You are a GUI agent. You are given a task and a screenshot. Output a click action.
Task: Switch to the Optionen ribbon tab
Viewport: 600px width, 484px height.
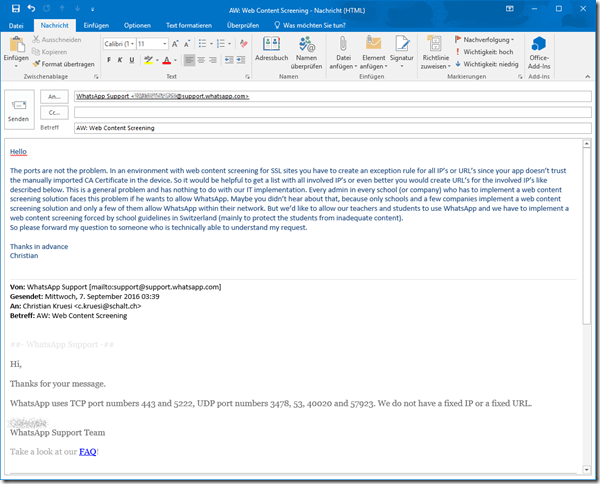138,24
